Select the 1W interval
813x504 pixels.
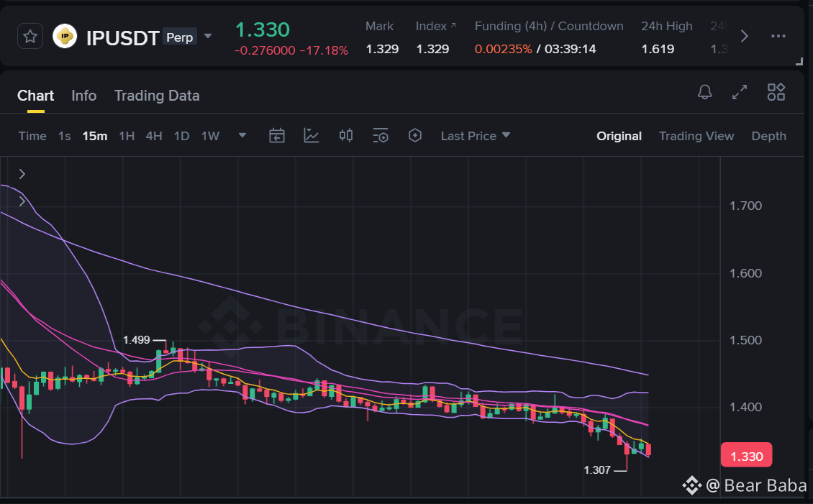click(x=210, y=136)
